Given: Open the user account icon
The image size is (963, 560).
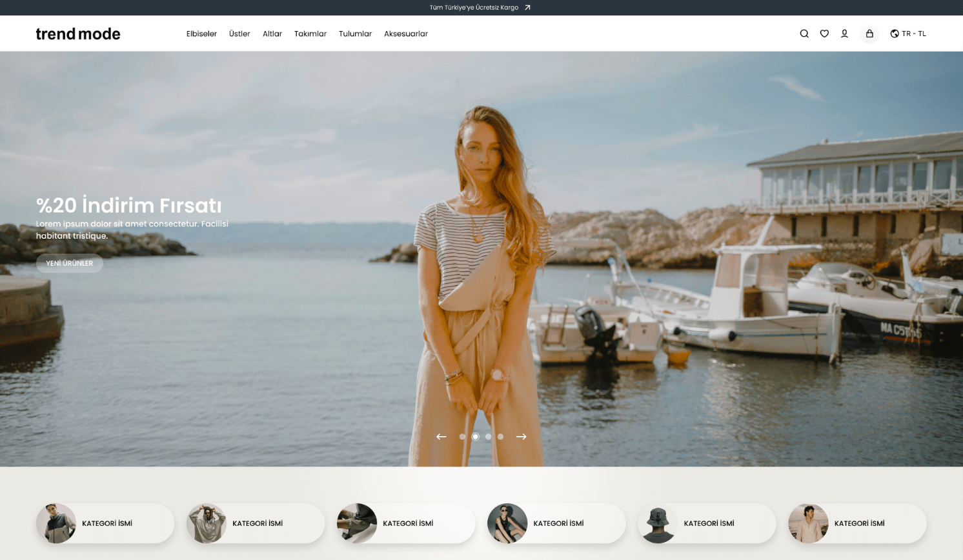Looking at the screenshot, I should point(844,34).
